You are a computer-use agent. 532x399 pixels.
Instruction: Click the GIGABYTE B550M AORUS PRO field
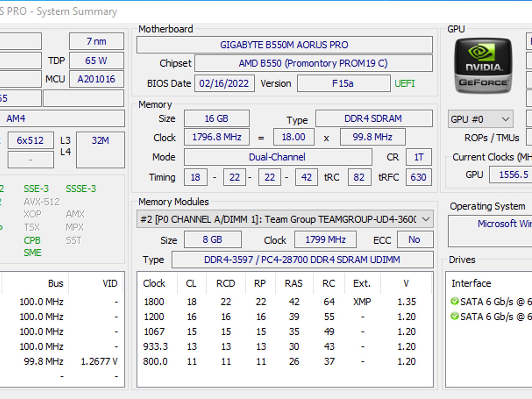pos(284,45)
